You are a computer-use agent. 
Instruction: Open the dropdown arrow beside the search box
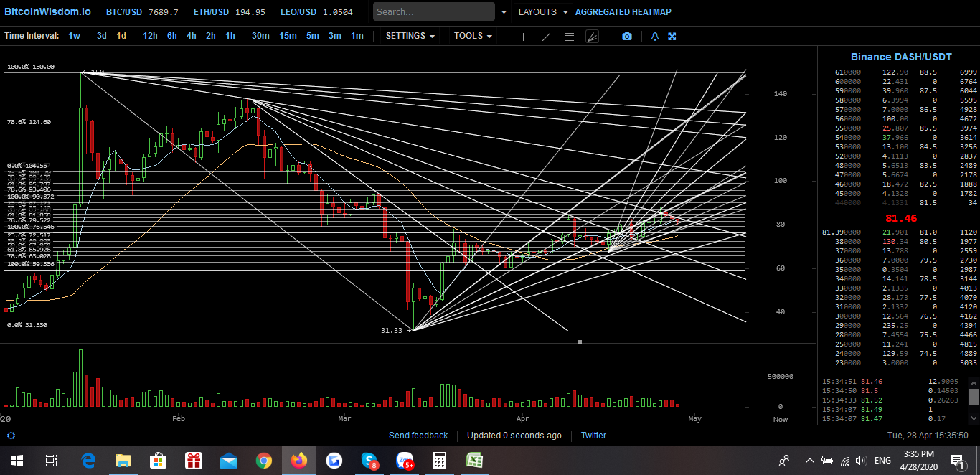tap(504, 12)
